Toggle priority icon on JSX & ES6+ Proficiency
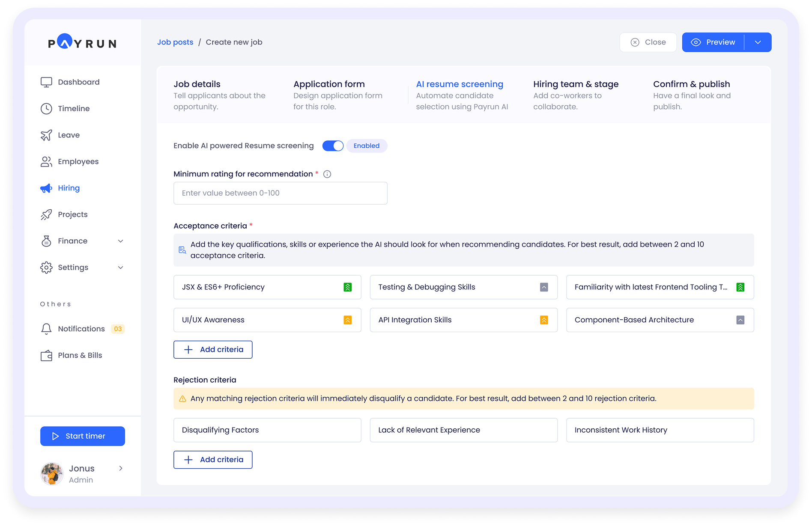The image size is (812, 526). pos(348,287)
